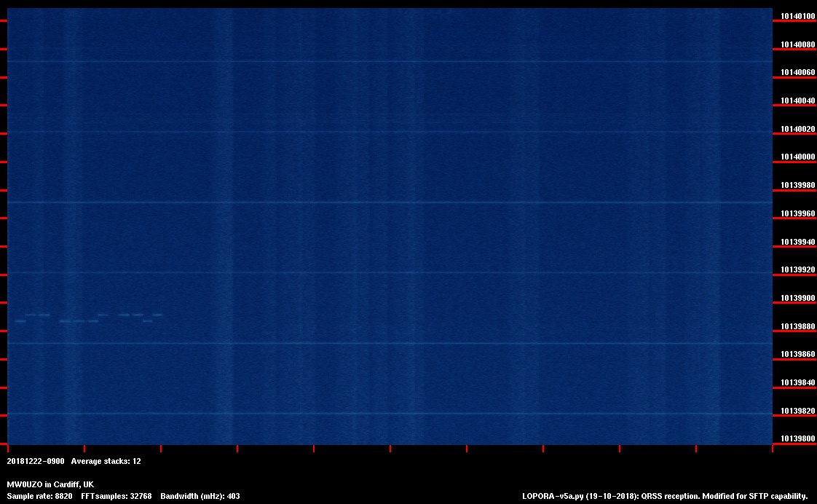Image resolution: width=817 pixels, height=504 pixels.
Task: Click the 10139920 frequency label
Action: 797,270
